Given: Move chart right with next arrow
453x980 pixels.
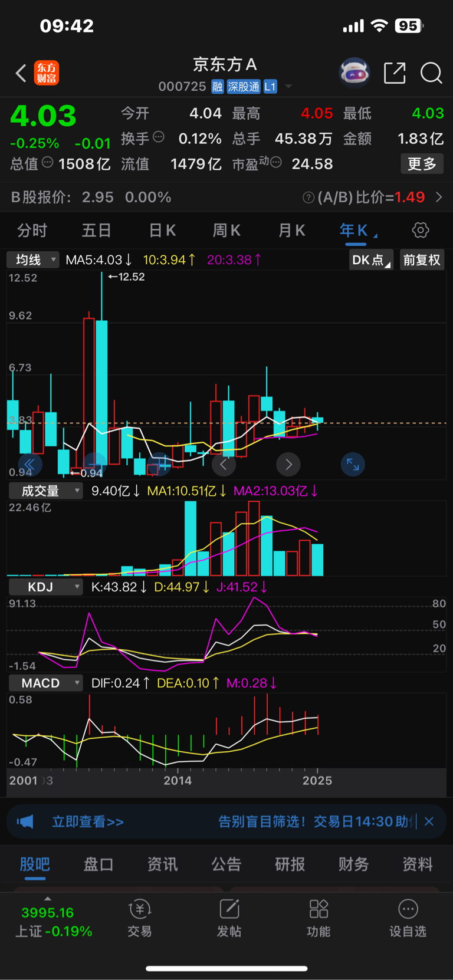Looking at the screenshot, I should pyautogui.click(x=288, y=465).
